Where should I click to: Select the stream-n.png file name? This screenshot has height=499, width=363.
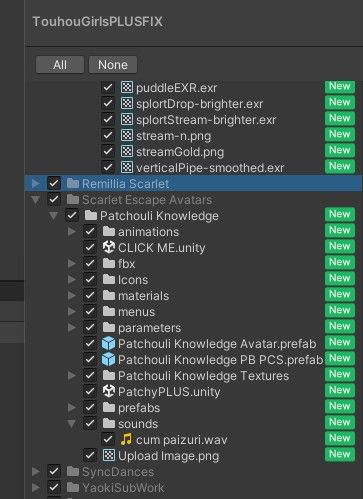(173, 136)
